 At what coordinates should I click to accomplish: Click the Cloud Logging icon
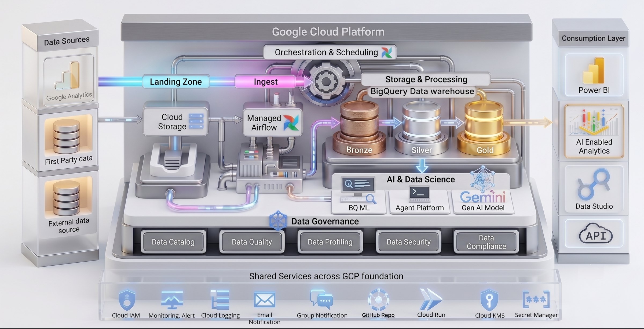pos(220,300)
